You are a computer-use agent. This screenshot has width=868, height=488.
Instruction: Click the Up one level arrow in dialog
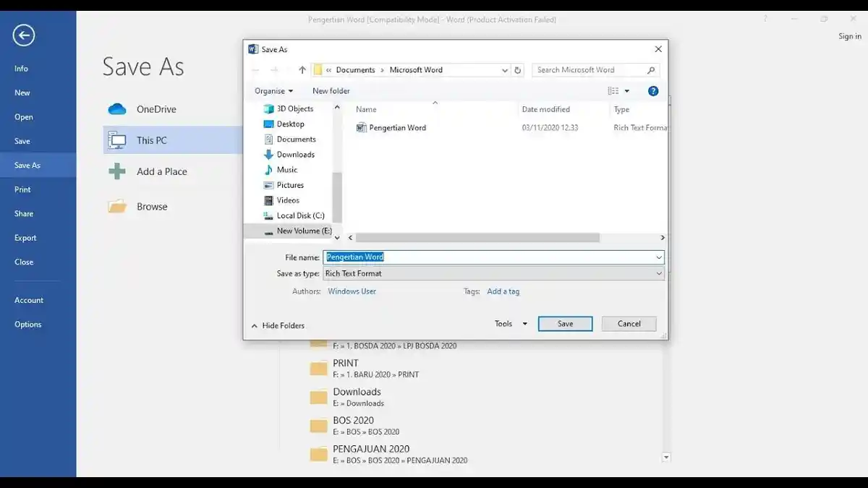(302, 70)
